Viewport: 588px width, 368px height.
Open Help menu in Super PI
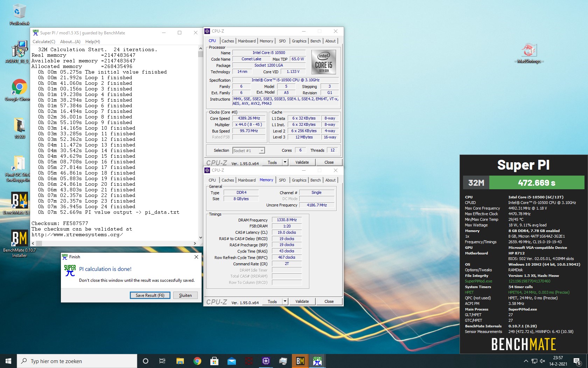click(x=92, y=41)
